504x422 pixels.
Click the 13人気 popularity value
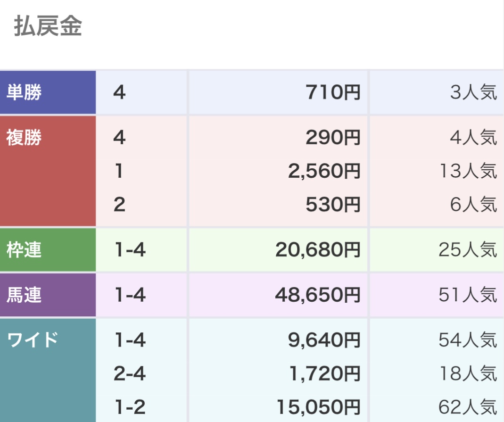click(x=468, y=171)
